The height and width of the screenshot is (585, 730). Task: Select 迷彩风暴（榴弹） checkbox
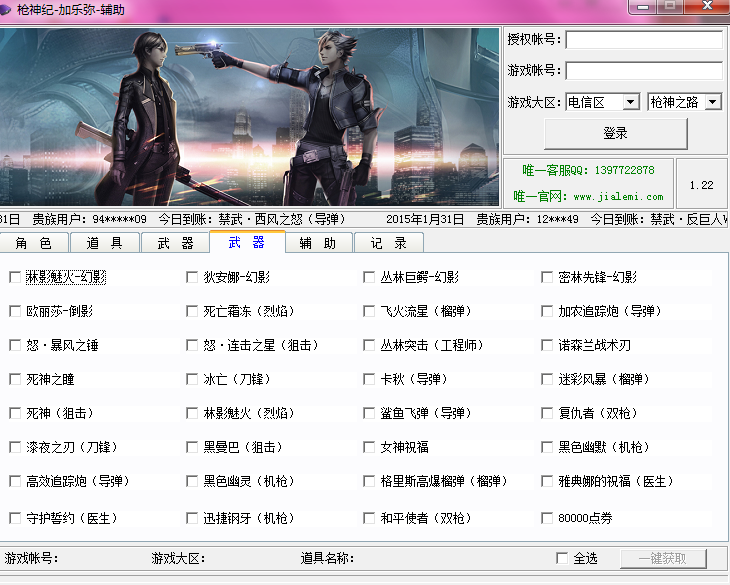pyautogui.click(x=547, y=379)
